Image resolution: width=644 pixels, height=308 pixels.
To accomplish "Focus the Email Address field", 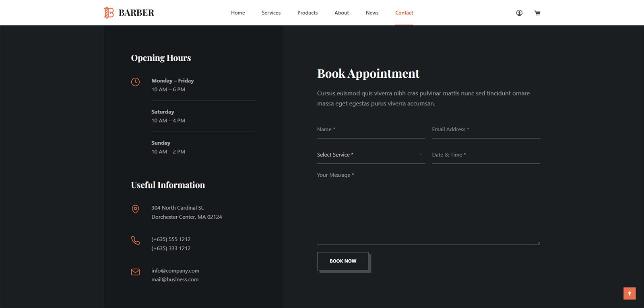I will [x=486, y=130].
